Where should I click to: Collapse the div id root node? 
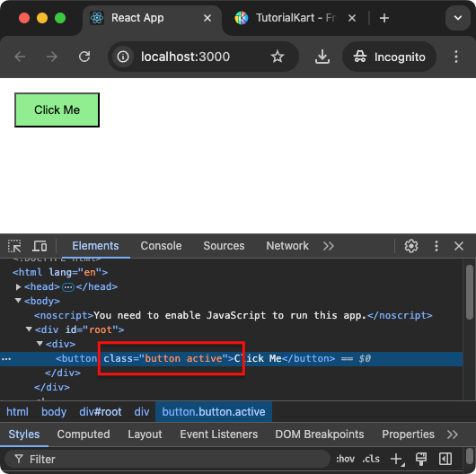point(29,329)
